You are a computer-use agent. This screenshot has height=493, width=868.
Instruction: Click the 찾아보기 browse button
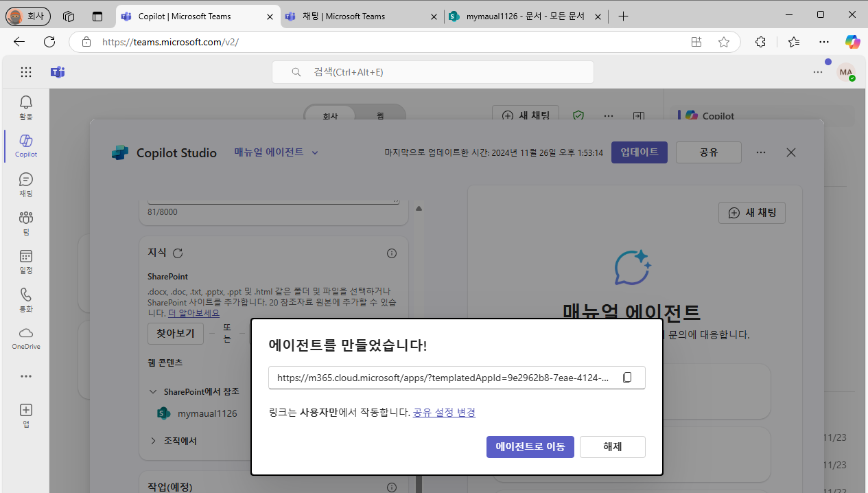(176, 334)
